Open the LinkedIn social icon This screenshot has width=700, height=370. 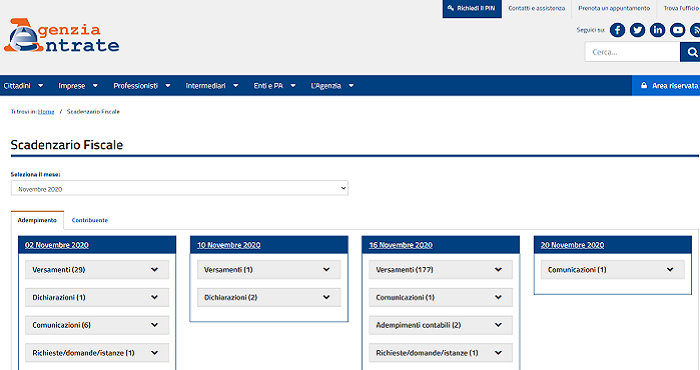point(657,30)
